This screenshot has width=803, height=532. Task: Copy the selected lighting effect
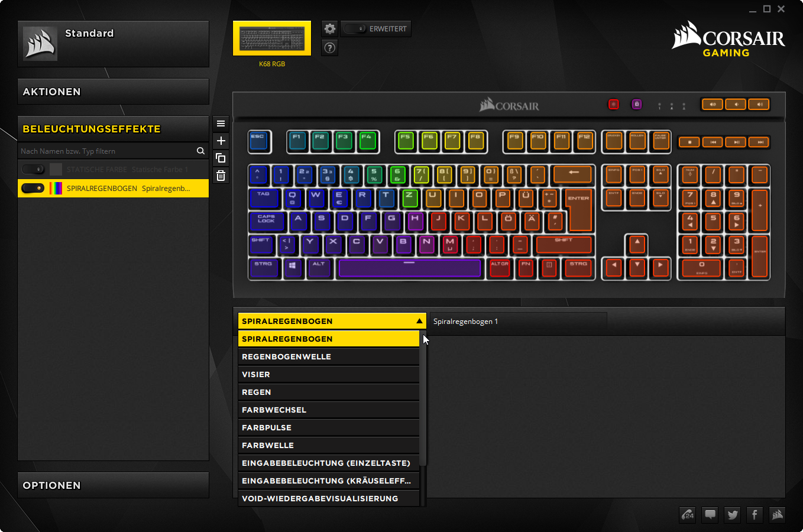click(221, 158)
